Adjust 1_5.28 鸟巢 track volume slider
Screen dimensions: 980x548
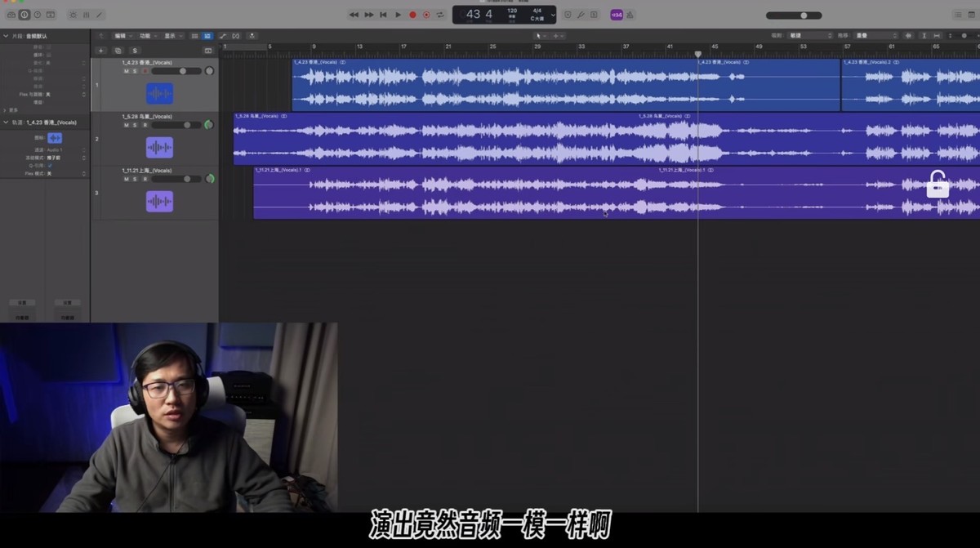(176, 125)
